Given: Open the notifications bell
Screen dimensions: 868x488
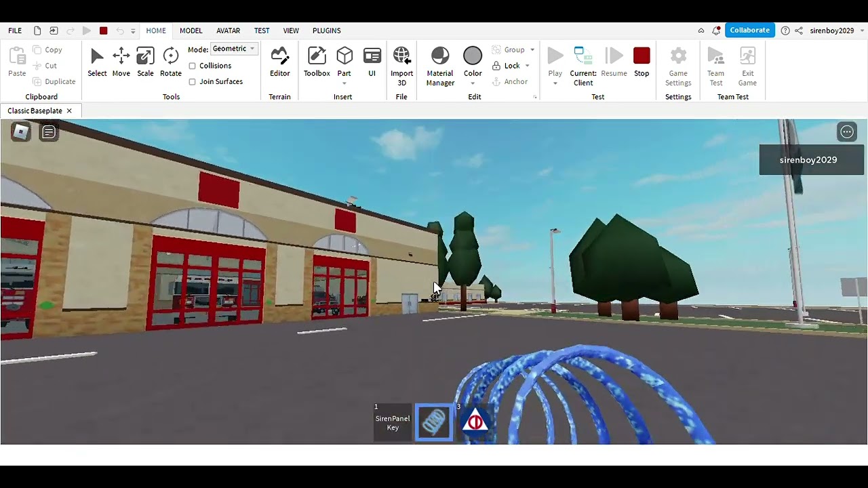Looking at the screenshot, I should coord(716,30).
